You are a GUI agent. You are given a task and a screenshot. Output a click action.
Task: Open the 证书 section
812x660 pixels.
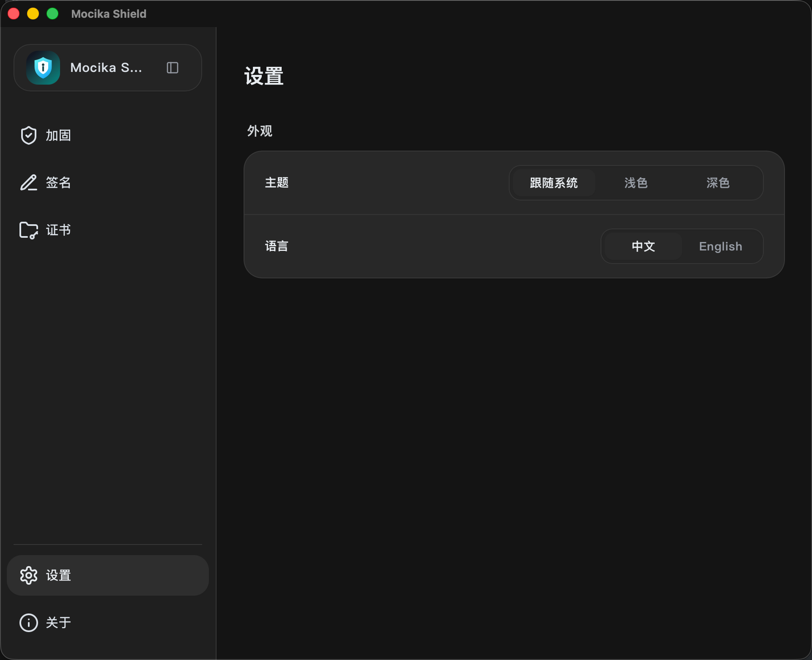point(108,230)
